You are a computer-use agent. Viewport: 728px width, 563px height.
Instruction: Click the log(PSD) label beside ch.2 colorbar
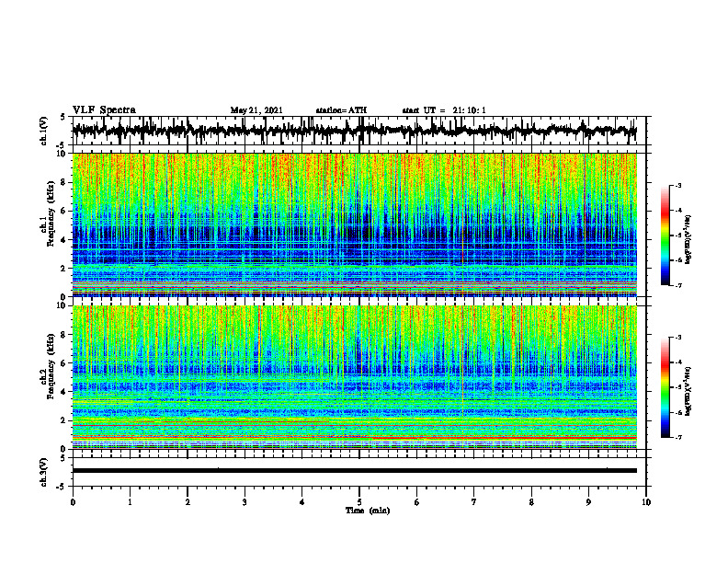click(688, 391)
